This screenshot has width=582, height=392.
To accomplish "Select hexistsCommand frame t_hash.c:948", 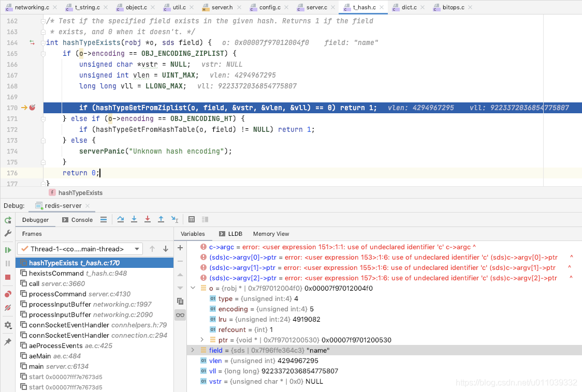I will (95, 273).
